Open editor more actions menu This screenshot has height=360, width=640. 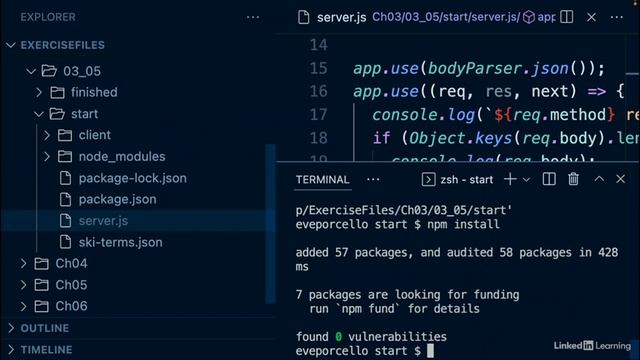tap(617, 17)
